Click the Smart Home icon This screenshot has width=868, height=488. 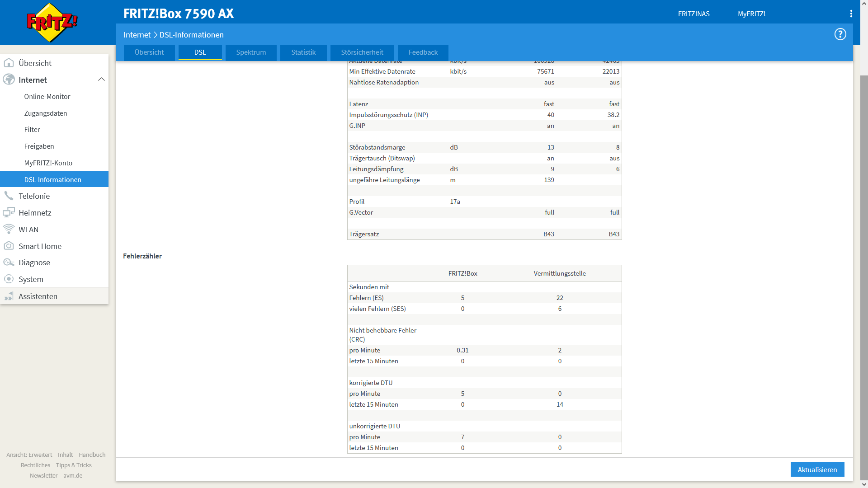(9, 246)
